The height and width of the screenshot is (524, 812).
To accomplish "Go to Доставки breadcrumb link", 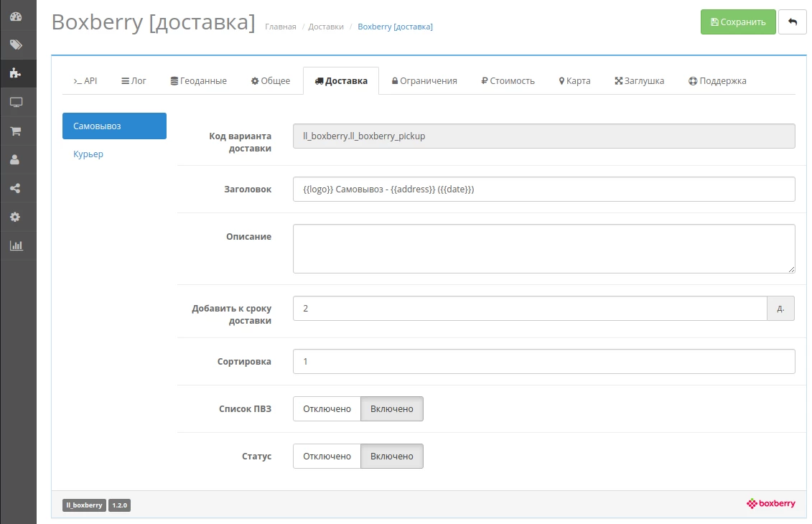I will (x=326, y=27).
